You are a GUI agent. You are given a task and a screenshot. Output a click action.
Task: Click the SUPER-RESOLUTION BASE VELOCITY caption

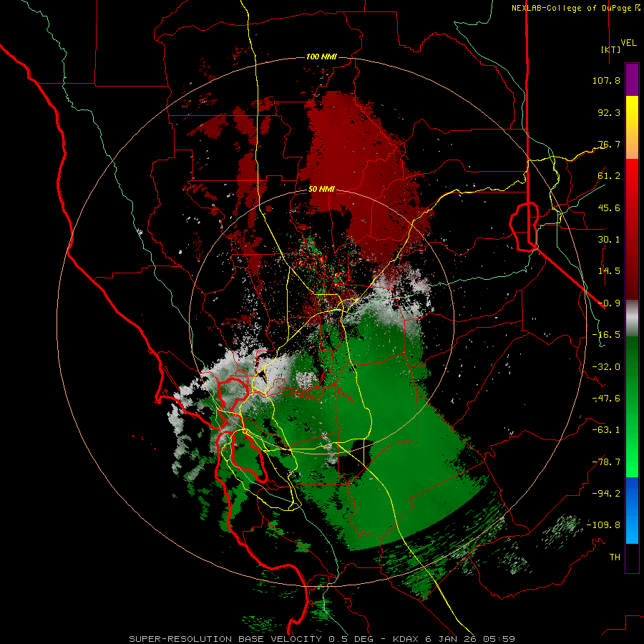[225, 639]
